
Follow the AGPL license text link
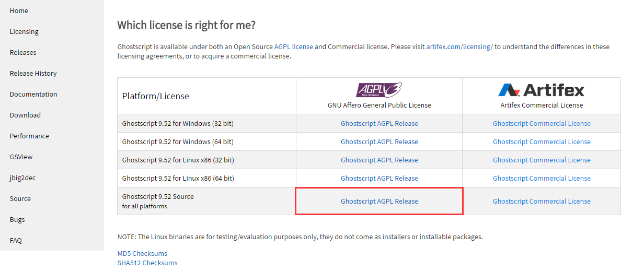pos(294,46)
